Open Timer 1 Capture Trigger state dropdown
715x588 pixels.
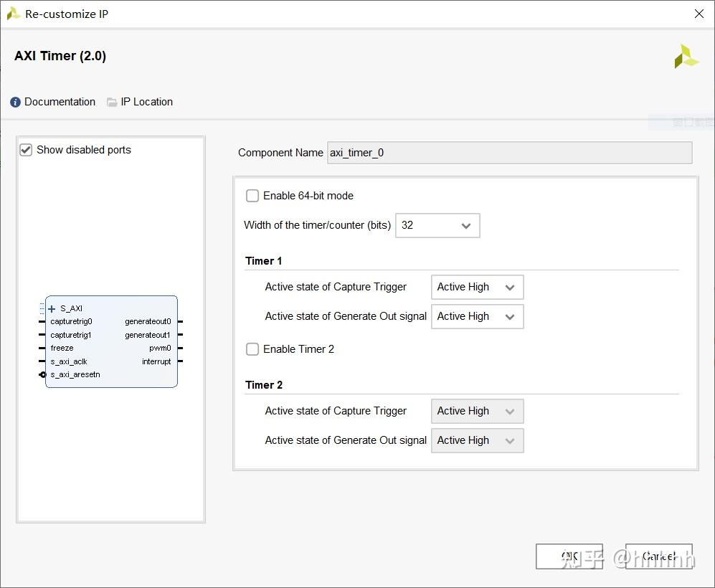[x=477, y=287]
